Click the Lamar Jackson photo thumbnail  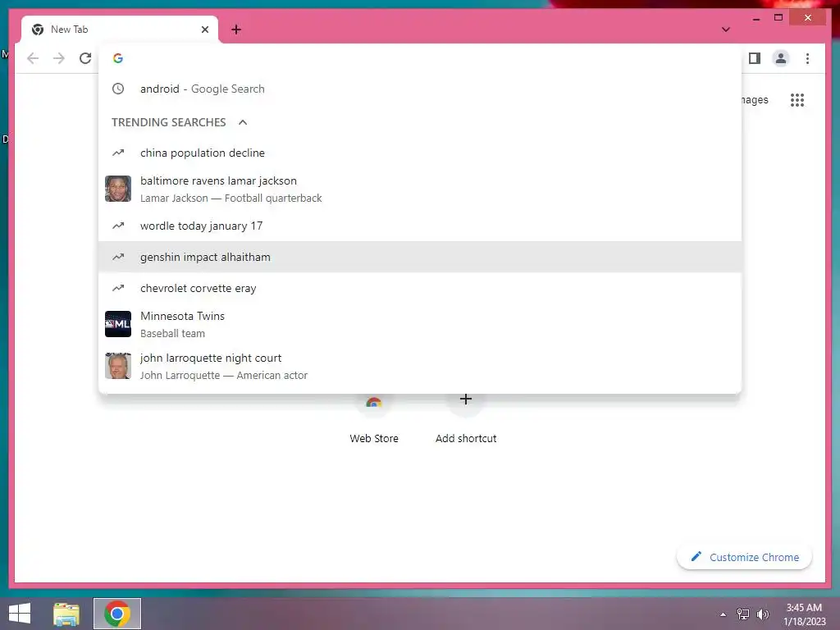coord(118,189)
